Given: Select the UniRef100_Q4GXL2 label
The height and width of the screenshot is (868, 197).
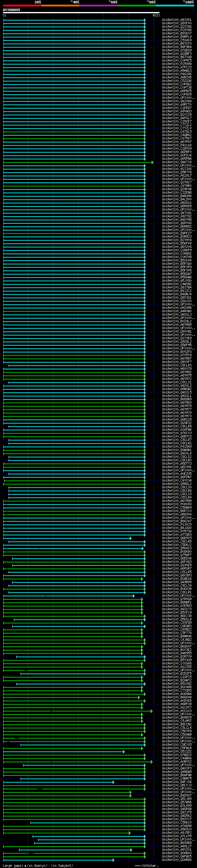Looking at the screenshot, I should coord(176,386).
